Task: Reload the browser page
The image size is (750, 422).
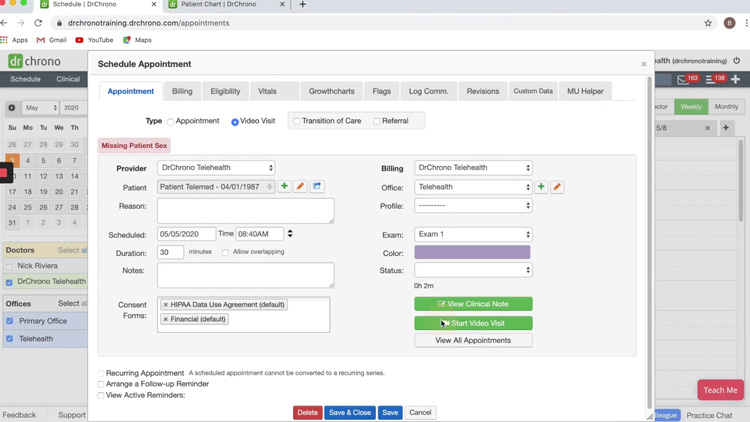Action: 38,23
